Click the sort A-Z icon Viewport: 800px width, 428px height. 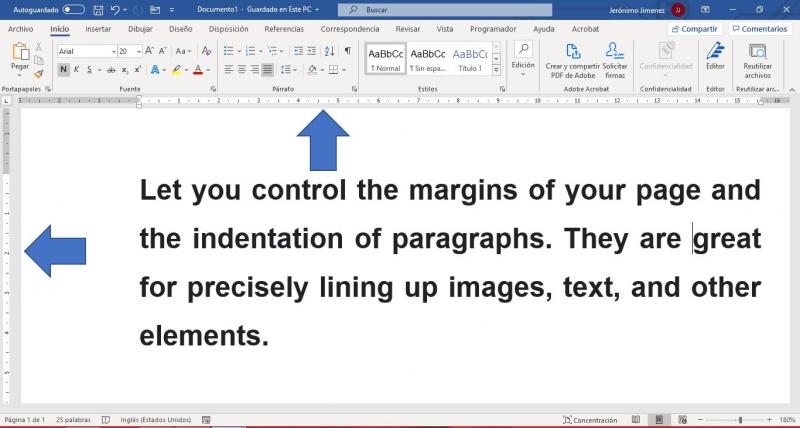pyautogui.click(x=329, y=50)
